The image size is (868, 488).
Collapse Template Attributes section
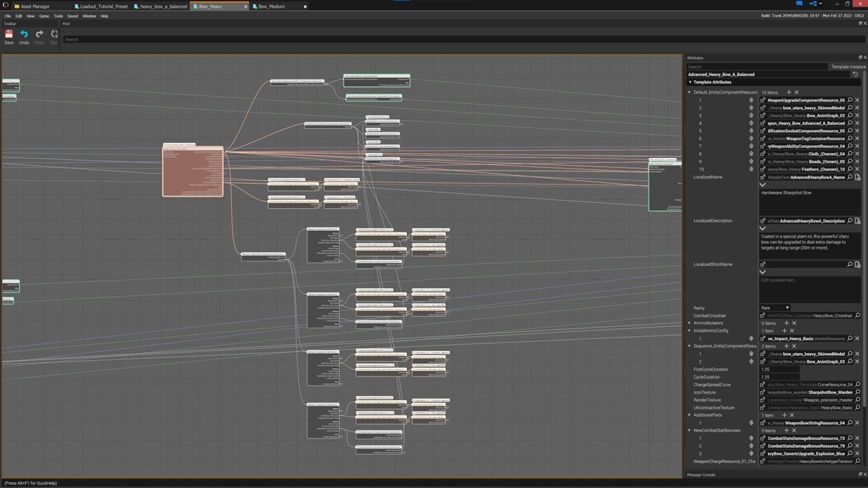coord(690,82)
